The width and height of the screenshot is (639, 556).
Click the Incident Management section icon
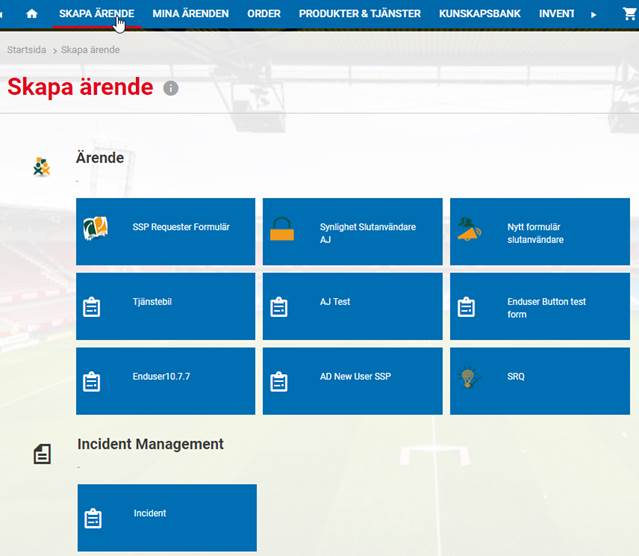click(x=42, y=455)
